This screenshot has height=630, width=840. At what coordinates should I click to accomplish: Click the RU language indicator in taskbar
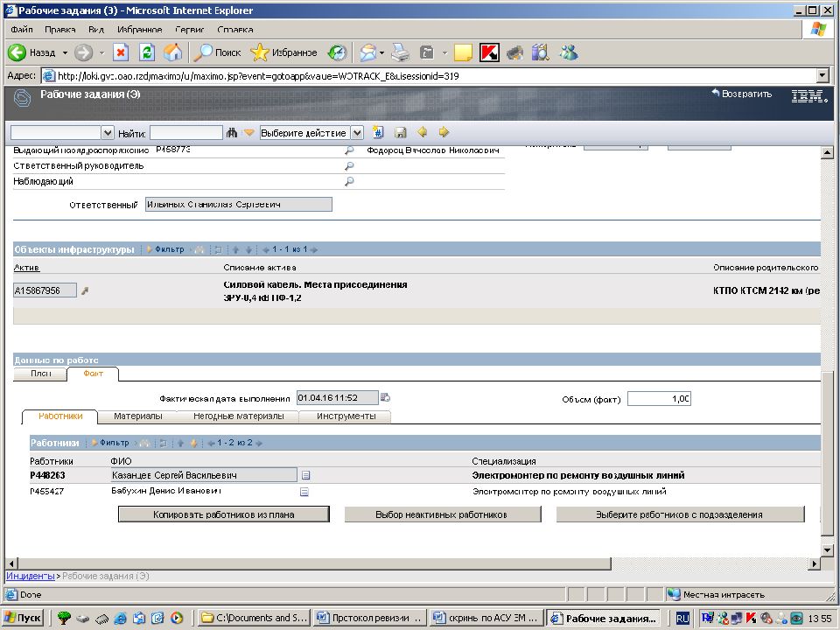[x=682, y=619]
